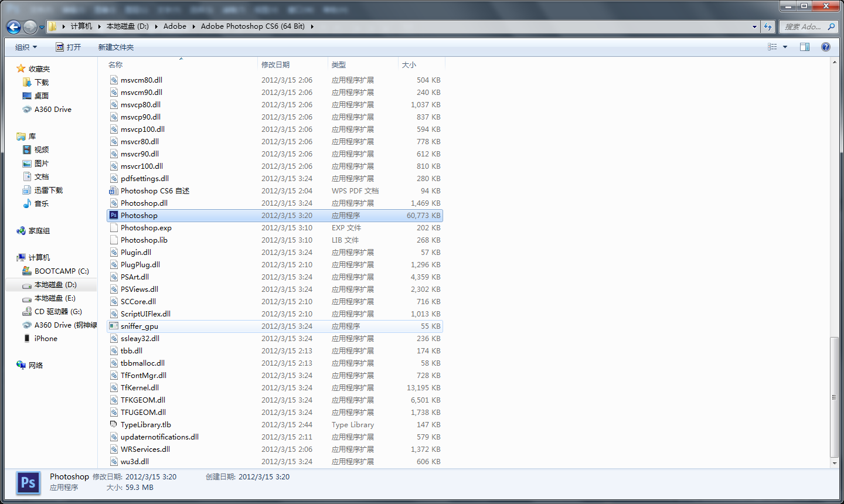Select 网络 network in navigation pane
Screen dimensions: 844x504
(x=30, y=365)
